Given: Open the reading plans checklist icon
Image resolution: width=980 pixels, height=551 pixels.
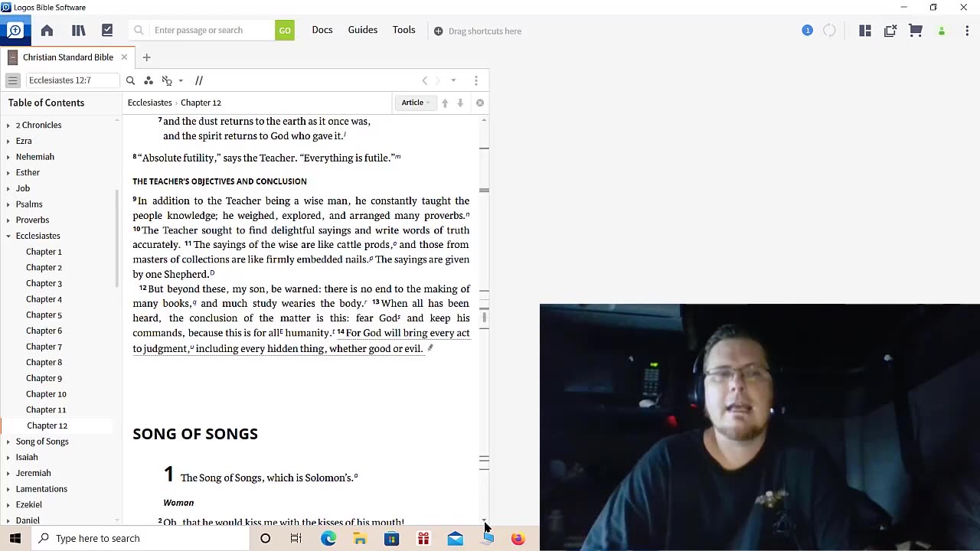Looking at the screenshot, I should tap(107, 31).
